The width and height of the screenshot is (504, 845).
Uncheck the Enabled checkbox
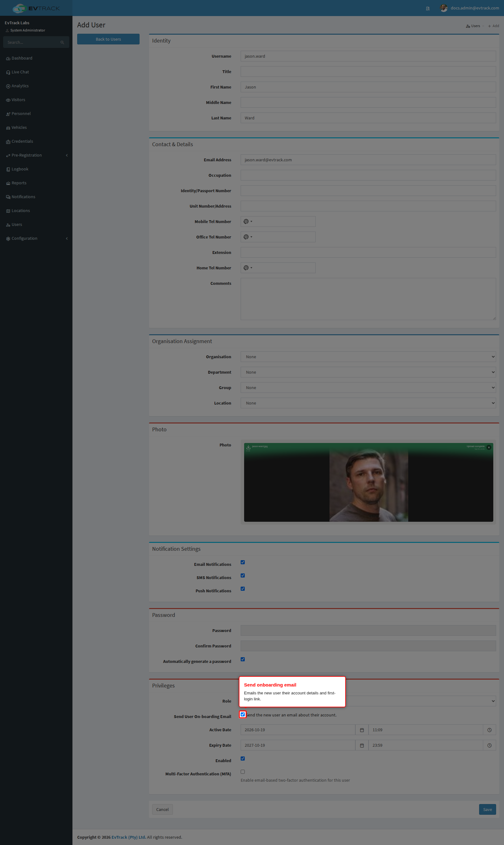(x=243, y=758)
